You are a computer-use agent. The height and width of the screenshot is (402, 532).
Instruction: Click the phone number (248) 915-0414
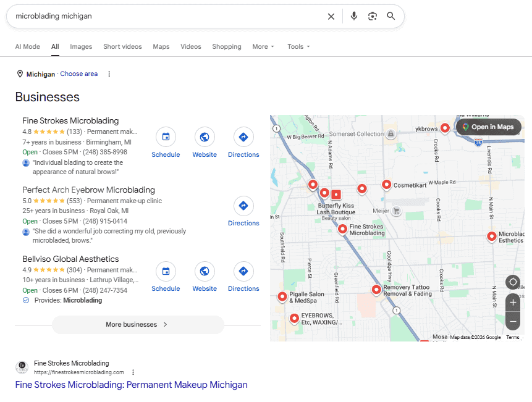point(105,221)
